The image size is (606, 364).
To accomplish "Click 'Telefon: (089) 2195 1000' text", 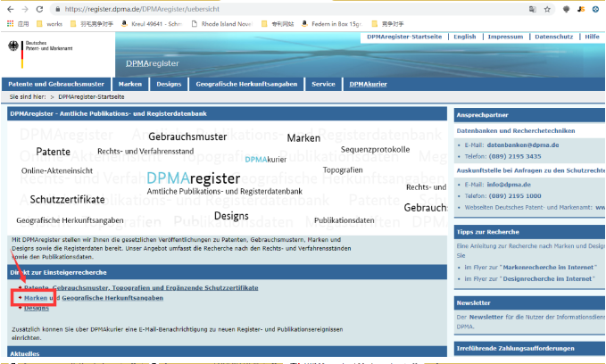I will [x=502, y=196].
